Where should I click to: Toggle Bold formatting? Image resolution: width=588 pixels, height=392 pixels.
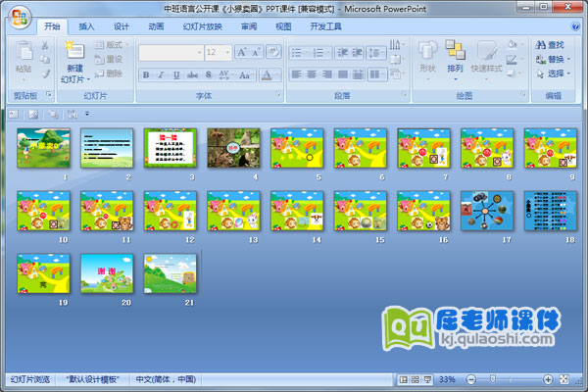[146, 75]
